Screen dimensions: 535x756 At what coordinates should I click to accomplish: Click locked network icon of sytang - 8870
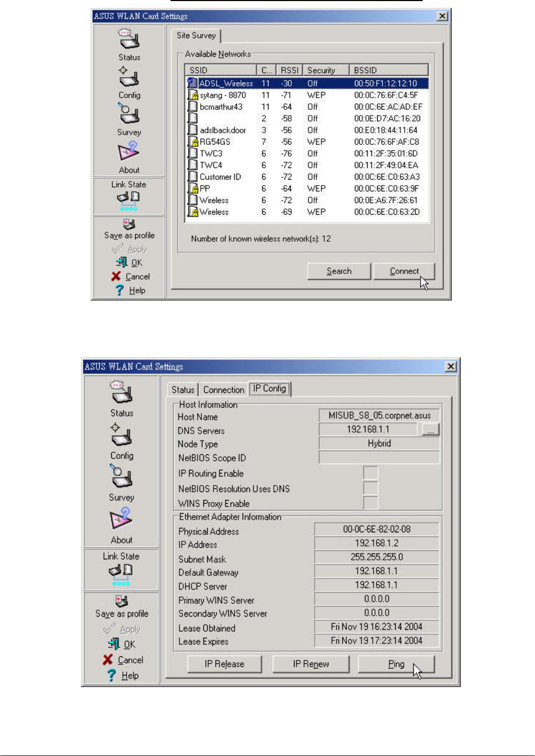coord(193,95)
